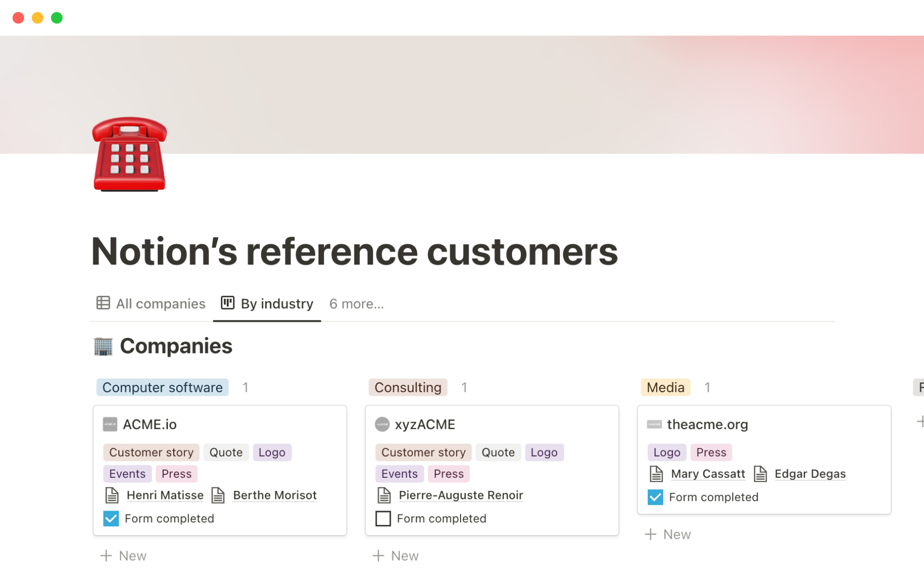Screen dimensions: 924x578
Task: Uncheck Form completed on ACME.io card
Action: click(x=111, y=519)
